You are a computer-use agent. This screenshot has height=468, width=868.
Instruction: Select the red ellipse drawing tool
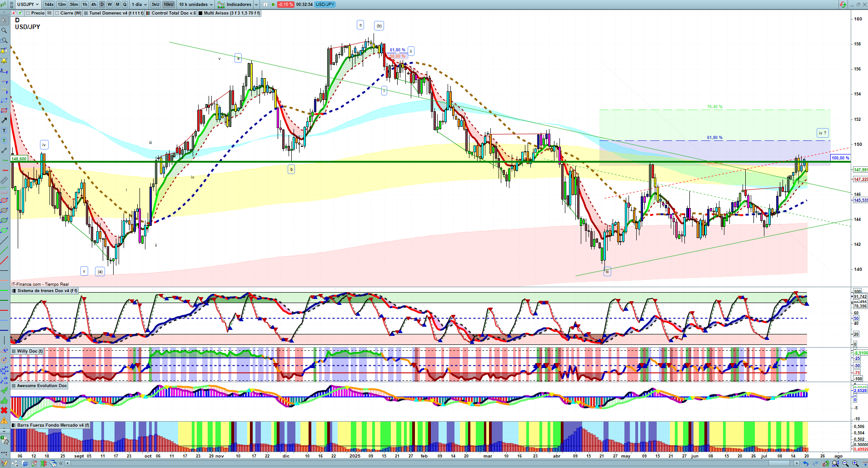click(x=4, y=200)
